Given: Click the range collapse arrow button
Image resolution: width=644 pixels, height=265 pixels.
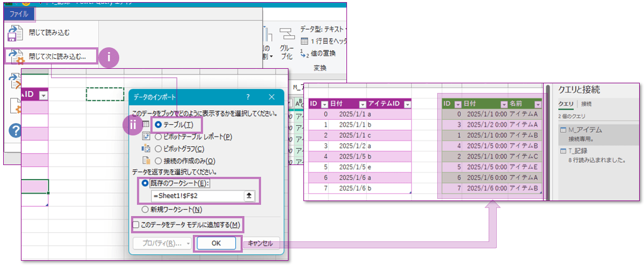Looking at the screenshot, I should [x=249, y=196].
